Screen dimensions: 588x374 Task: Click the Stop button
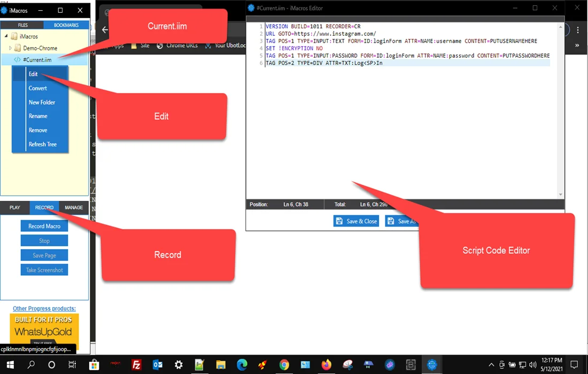coord(44,240)
